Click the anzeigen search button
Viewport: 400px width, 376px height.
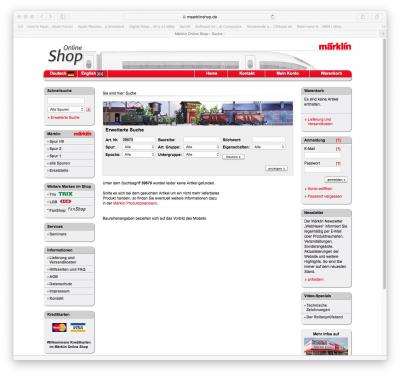[x=277, y=169]
